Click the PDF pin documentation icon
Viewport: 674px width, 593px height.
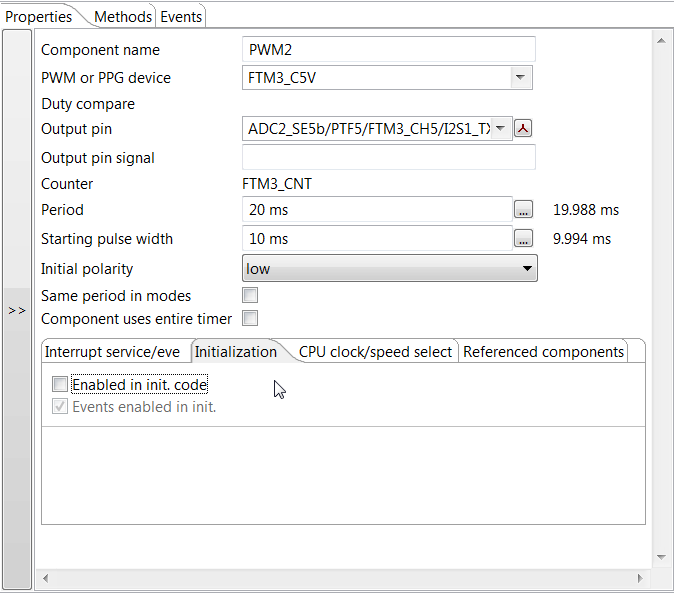522,128
